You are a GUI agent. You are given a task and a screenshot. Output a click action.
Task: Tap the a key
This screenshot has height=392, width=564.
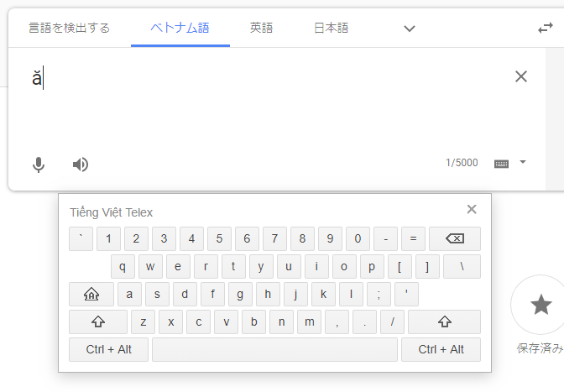(129, 294)
